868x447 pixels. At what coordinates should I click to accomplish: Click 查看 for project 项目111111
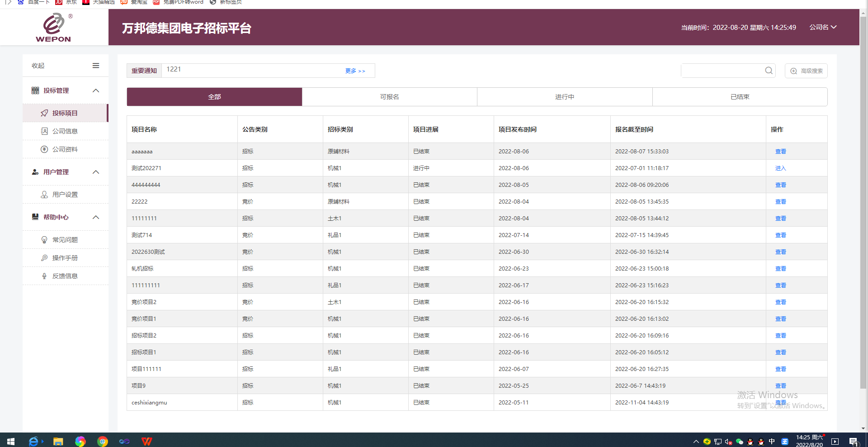tap(780, 369)
